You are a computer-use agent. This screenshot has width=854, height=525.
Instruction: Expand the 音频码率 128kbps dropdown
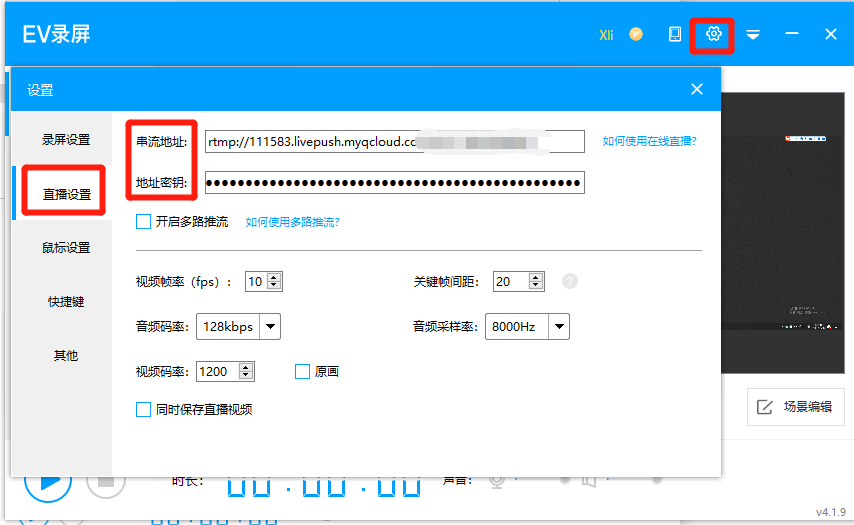pos(270,326)
